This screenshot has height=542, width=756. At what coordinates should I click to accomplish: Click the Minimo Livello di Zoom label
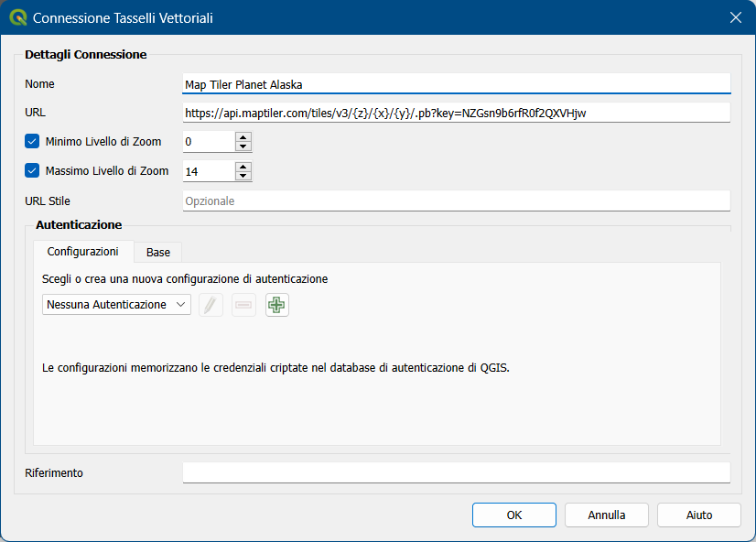[x=103, y=142]
